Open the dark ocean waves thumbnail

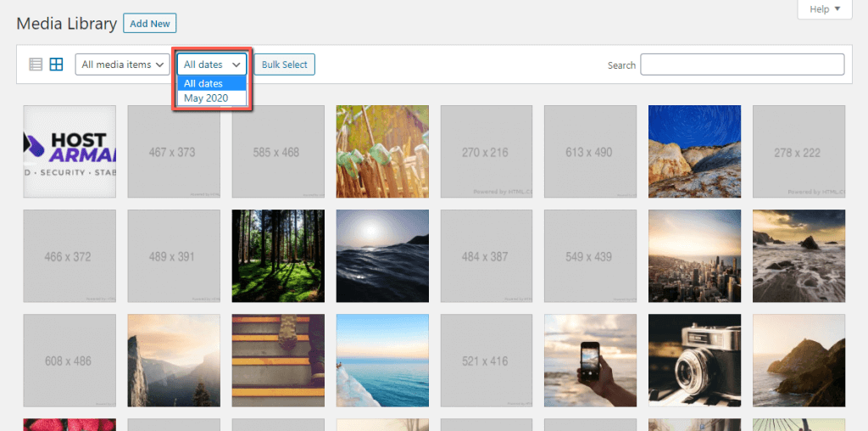point(382,256)
